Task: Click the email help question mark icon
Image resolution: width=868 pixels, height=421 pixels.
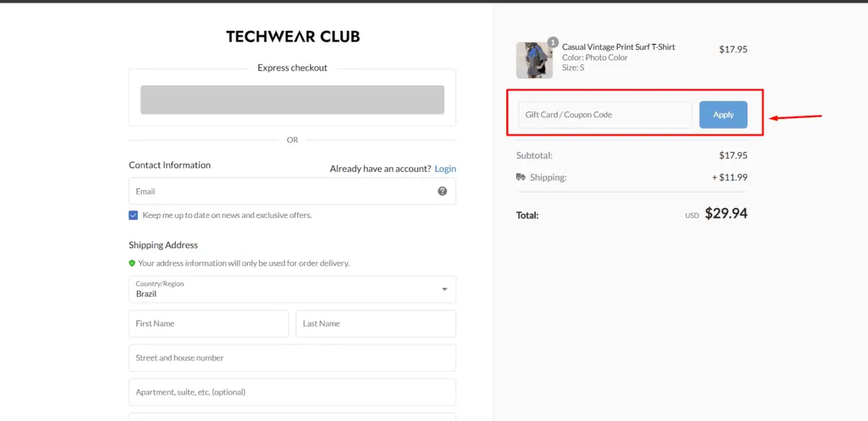Action: 442,191
